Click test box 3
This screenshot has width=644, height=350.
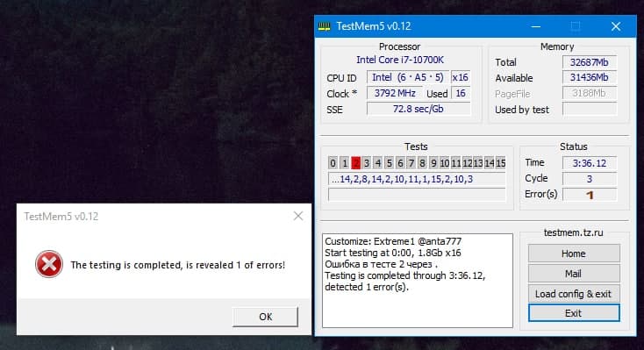click(367, 163)
